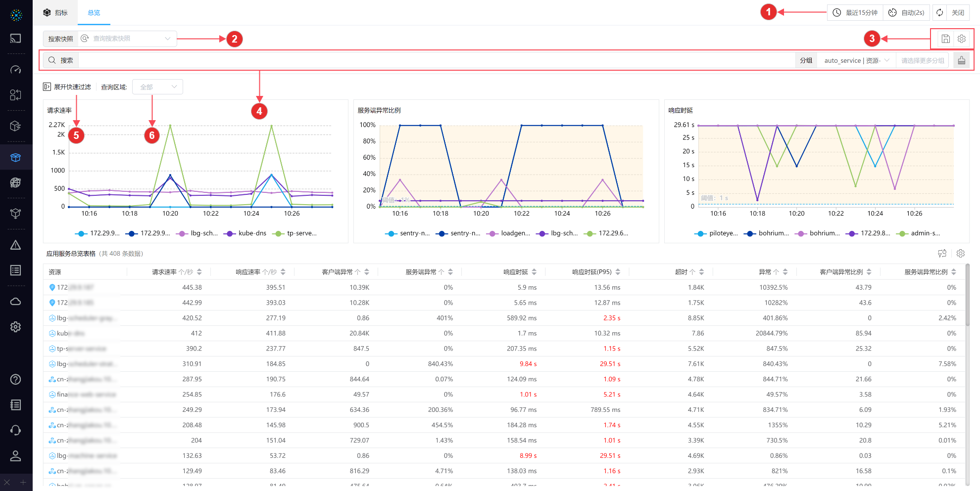The image size is (980, 491).
Task: Click the main 搜索 input field
Action: (x=436, y=60)
